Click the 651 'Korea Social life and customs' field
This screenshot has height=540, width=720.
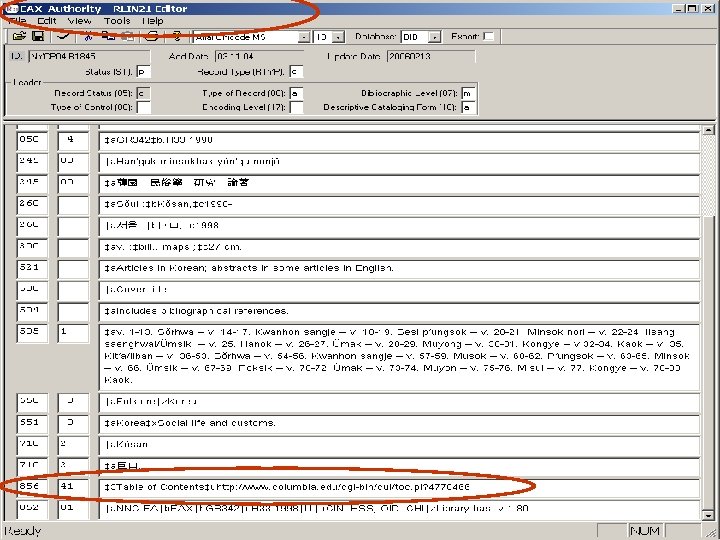tap(399, 424)
